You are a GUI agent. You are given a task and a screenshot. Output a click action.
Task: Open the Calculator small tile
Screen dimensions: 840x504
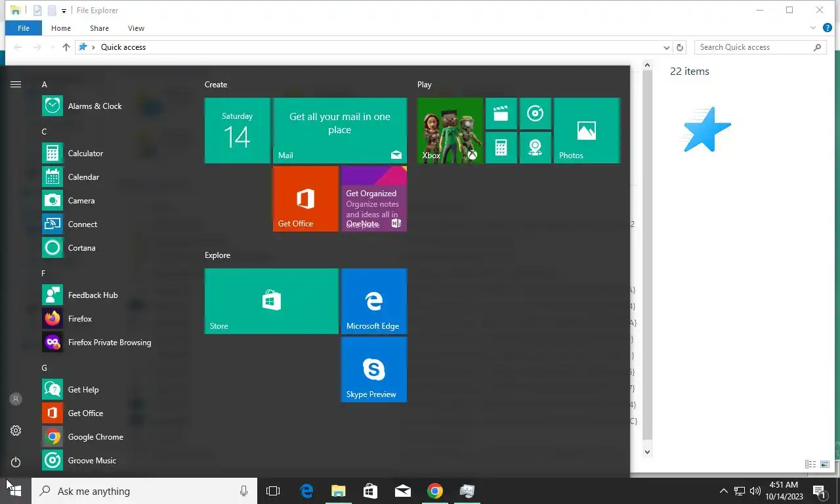pyautogui.click(x=501, y=148)
